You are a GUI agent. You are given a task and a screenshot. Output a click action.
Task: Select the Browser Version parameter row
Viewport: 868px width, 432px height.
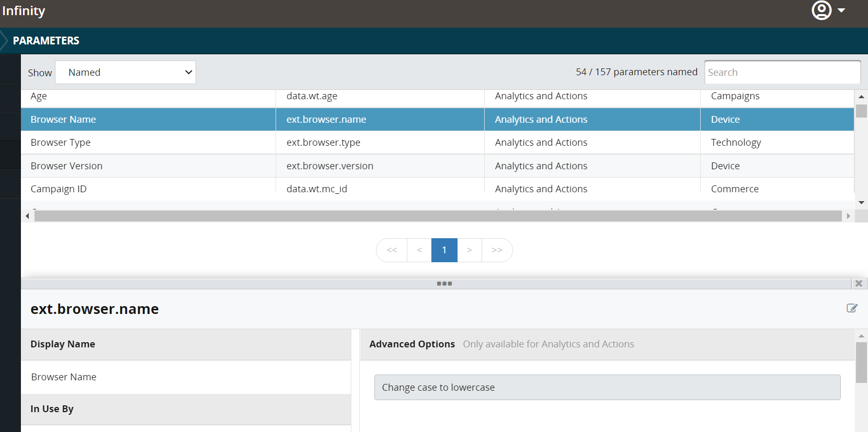pyautogui.click(x=437, y=166)
